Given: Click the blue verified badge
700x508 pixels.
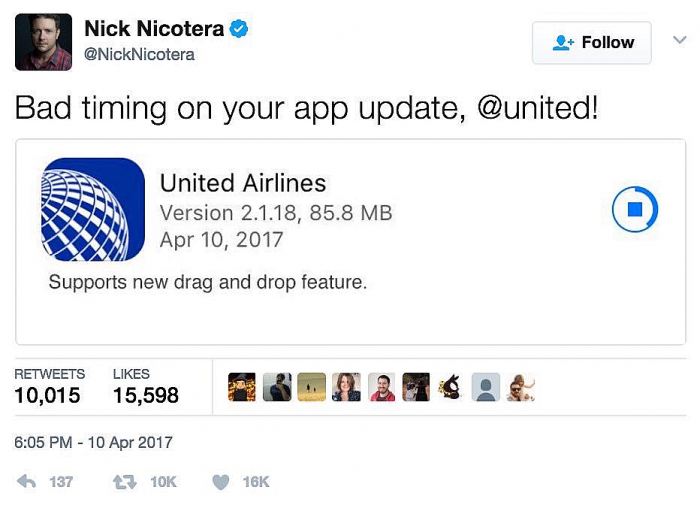Looking at the screenshot, I should 239,29.
